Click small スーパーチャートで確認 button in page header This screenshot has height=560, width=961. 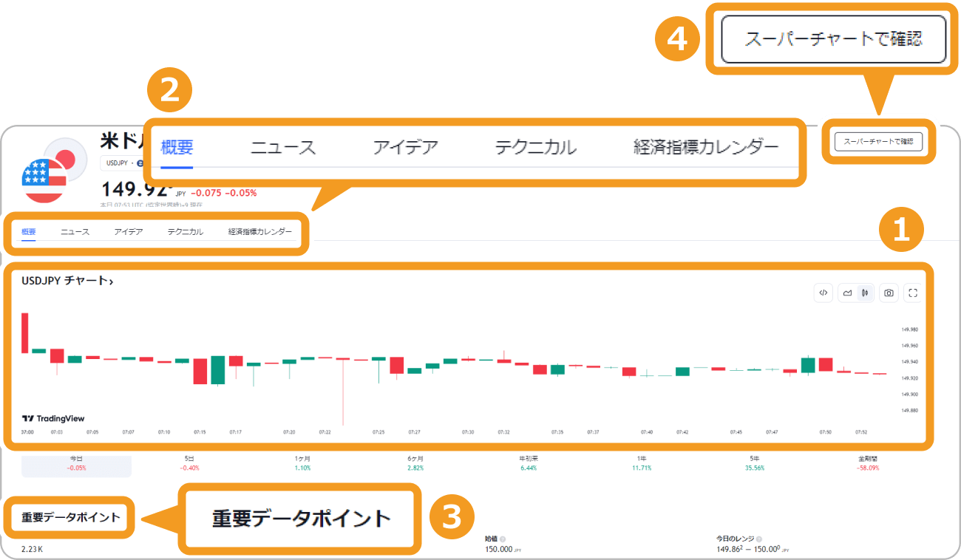(x=878, y=141)
